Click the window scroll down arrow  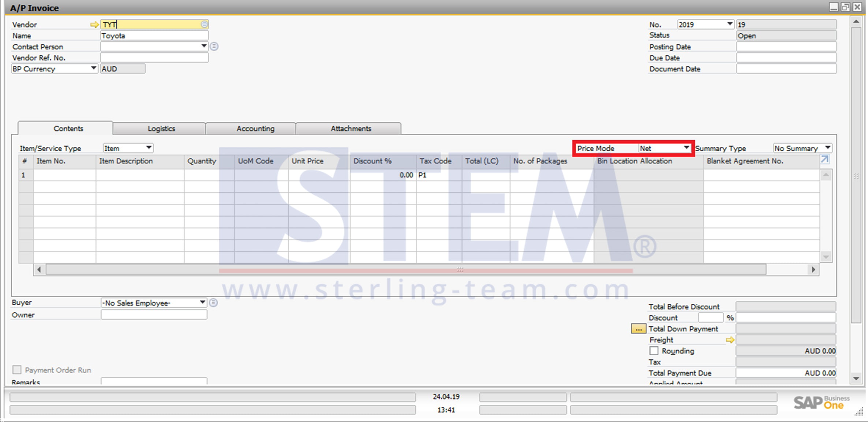[x=856, y=378]
